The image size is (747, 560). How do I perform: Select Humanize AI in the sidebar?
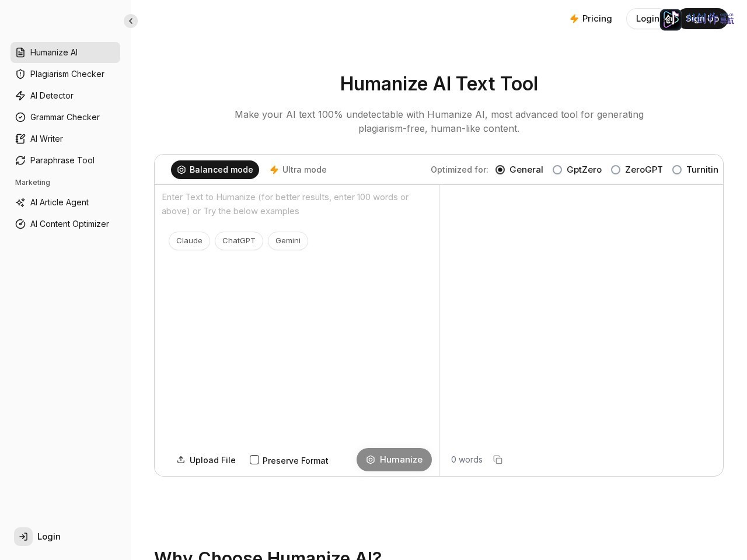pyautogui.click(x=65, y=52)
